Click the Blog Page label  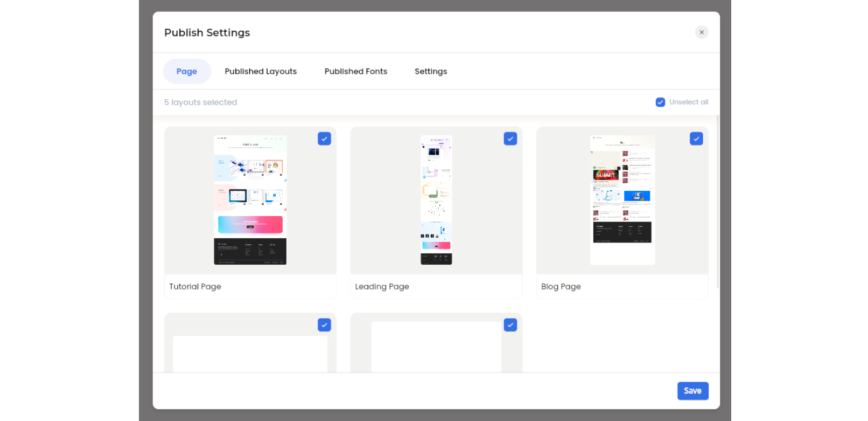(561, 287)
